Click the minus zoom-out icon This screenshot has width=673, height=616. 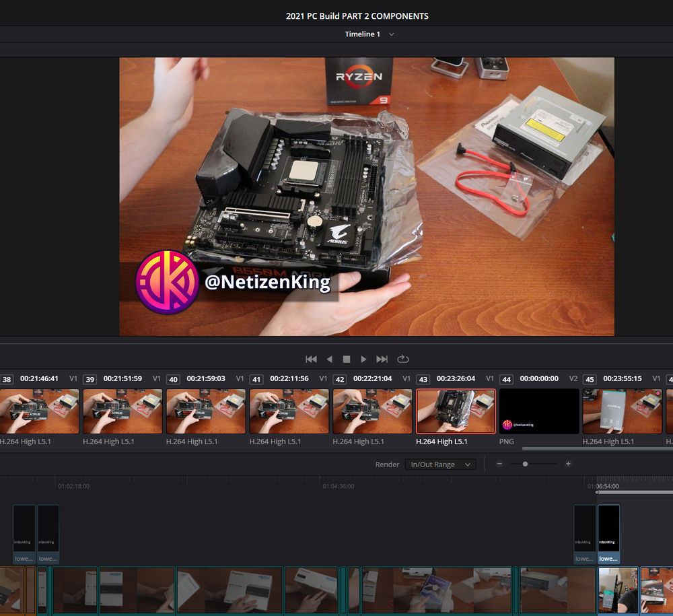(x=499, y=464)
